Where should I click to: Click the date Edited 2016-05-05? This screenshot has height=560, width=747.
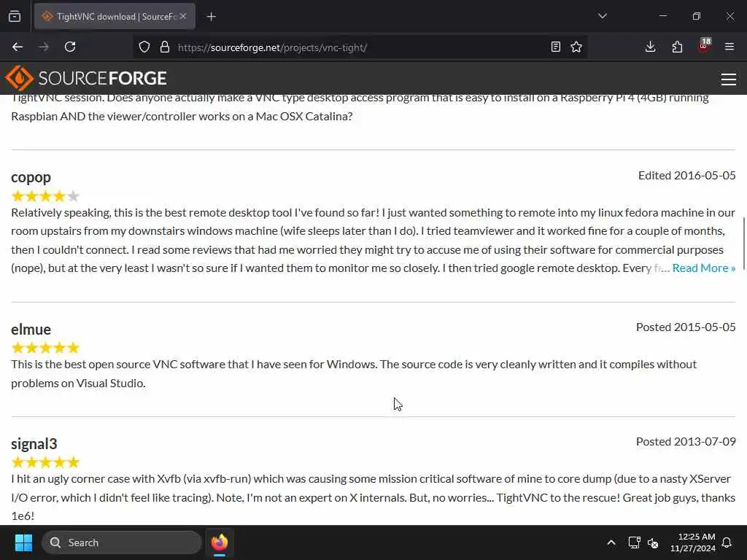pyautogui.click(x=687, y=175)
